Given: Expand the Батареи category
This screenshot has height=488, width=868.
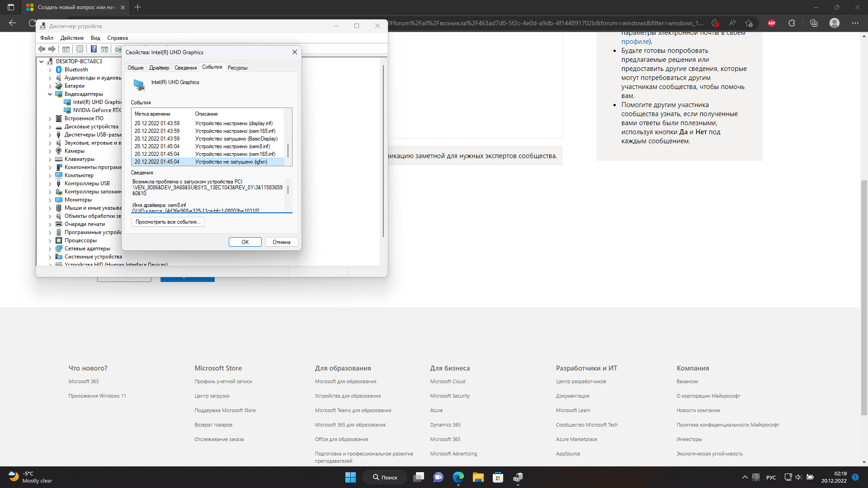Looking at the screenshot, I should pos(50,86).
